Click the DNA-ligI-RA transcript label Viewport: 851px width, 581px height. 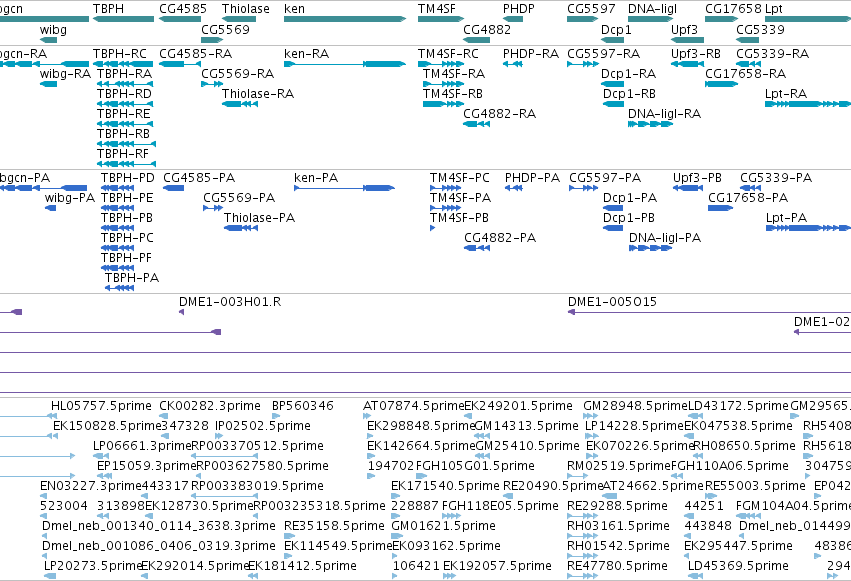click(x=664, y=114)
